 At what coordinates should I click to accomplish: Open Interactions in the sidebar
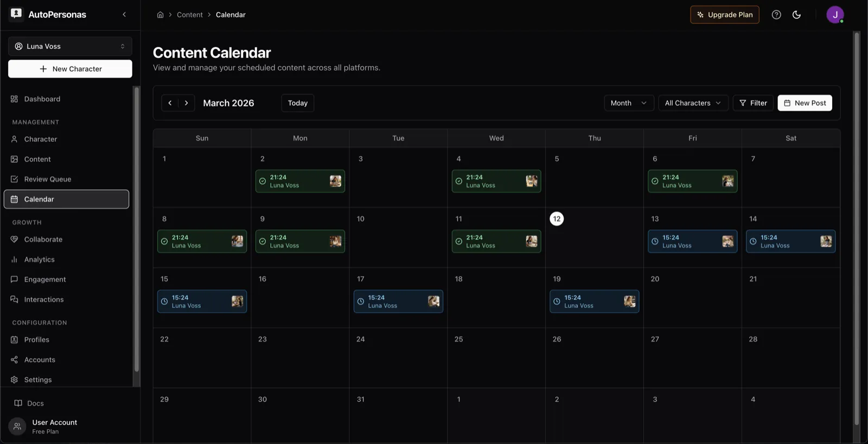(x=66, y=300)
